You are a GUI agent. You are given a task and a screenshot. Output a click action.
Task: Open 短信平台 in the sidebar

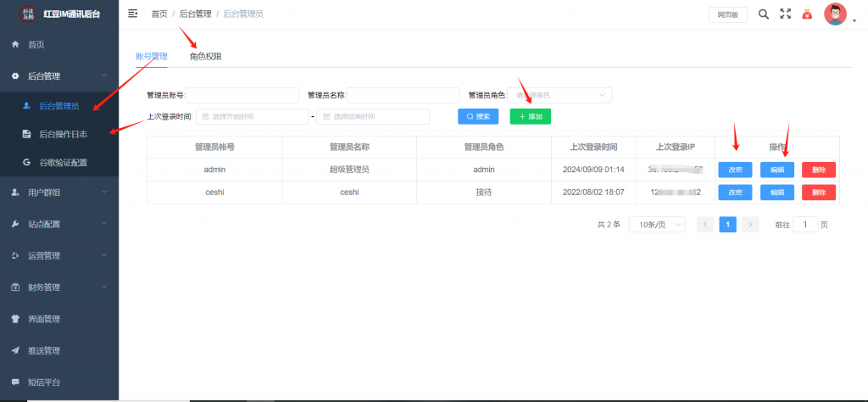pos(59,382)
